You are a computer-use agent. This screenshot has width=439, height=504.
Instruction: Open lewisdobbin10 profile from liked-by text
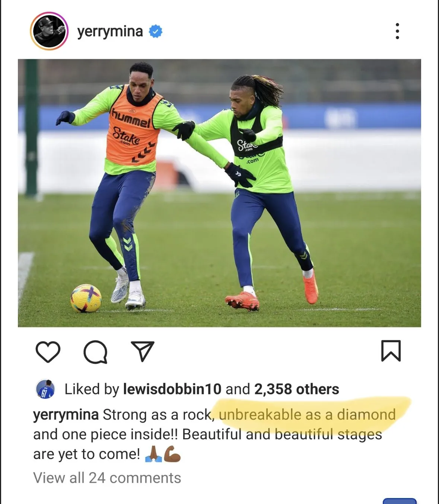172,389
